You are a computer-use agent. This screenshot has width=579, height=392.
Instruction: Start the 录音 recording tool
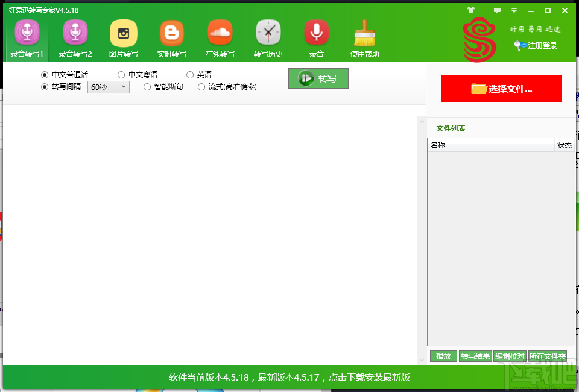[316, 37]
